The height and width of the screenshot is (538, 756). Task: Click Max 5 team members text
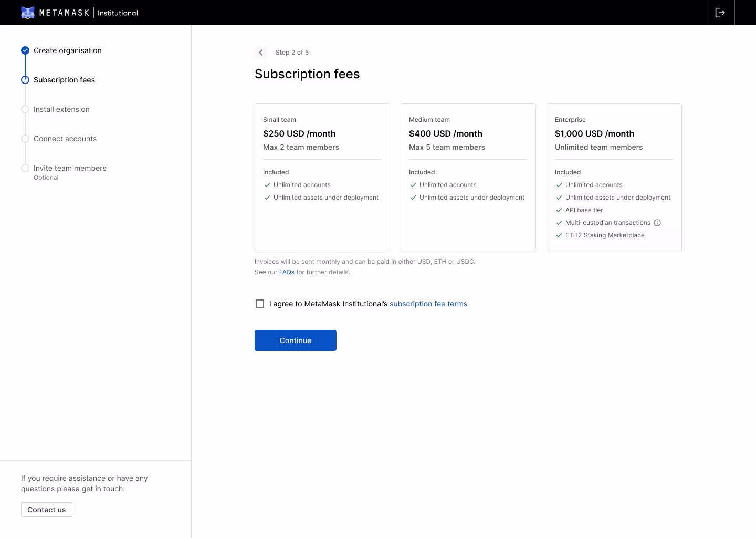447,147
